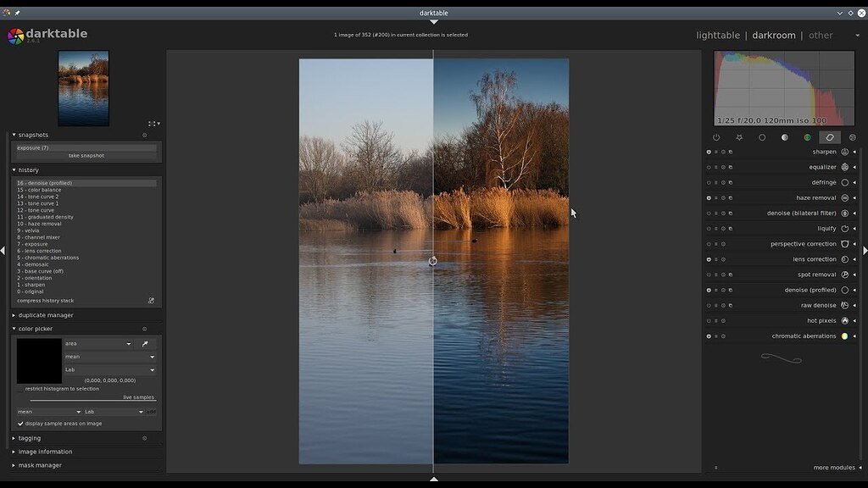Select the liquify tool icon
Image resolution: width=868 pixels, height=488 pixels.
click(843, 228)
